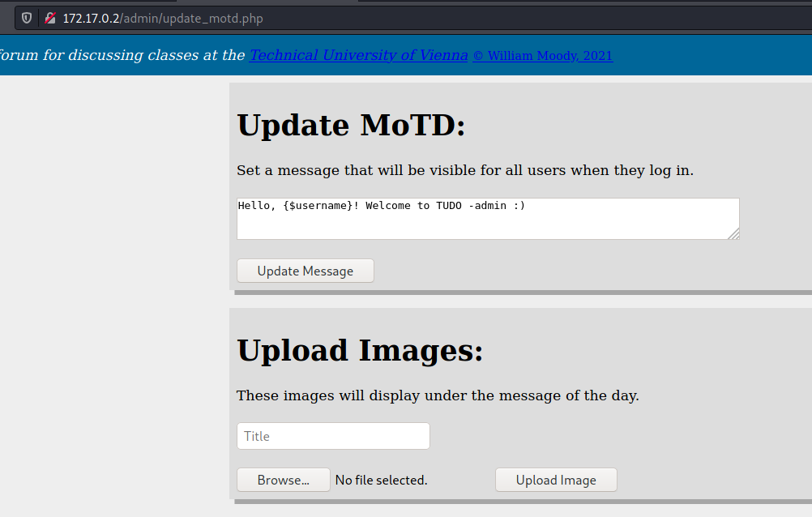
Task: Click the Upload Image button
Action: (556, 481)
